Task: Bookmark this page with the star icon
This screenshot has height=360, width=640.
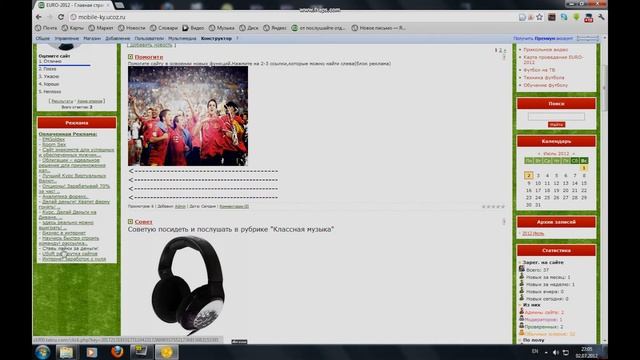Action: (x=540, y=17)
